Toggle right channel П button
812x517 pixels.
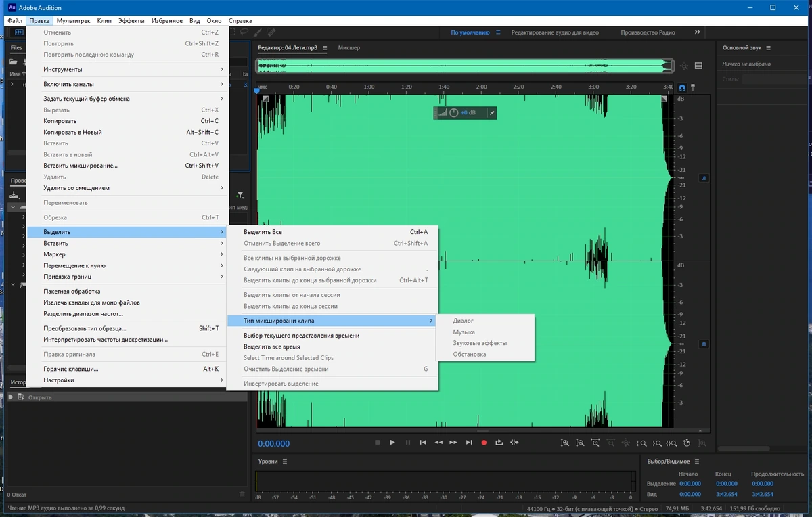(x=704, y=344)
